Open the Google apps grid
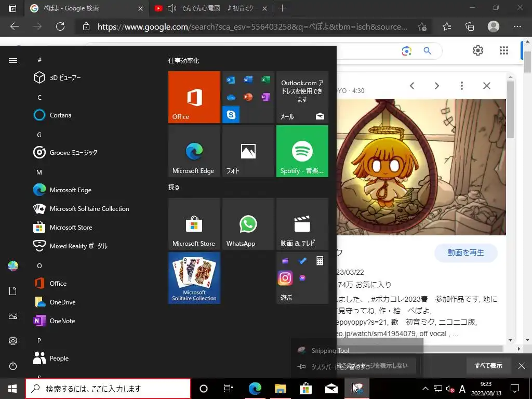 tap(504, 50)
